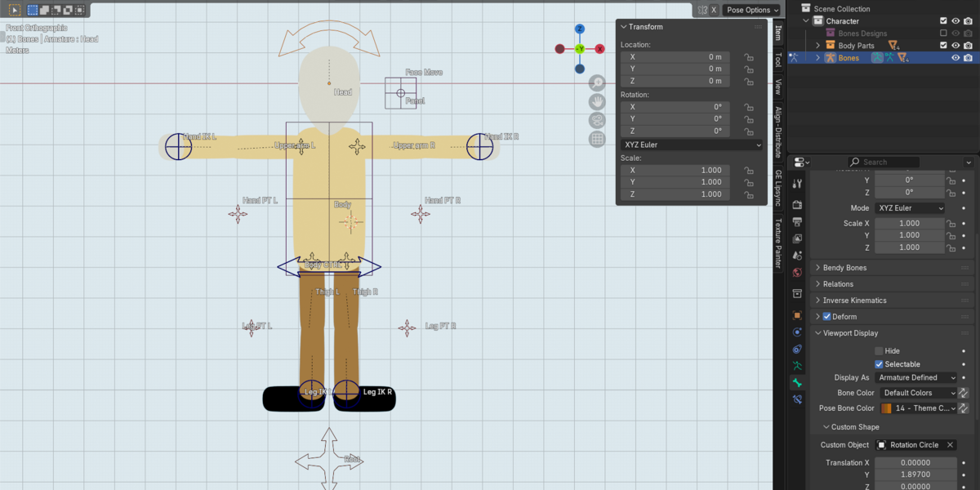Viewport: 980px width, 490px height.
Task: Open the Tool properties tab icon
Action: click(798, 184)
